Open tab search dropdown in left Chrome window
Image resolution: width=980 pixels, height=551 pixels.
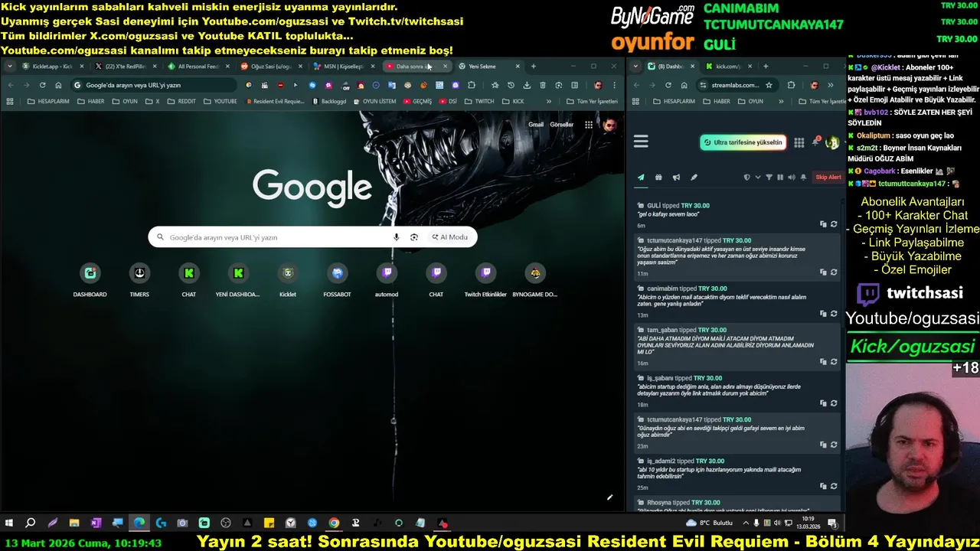click(10, 67)
